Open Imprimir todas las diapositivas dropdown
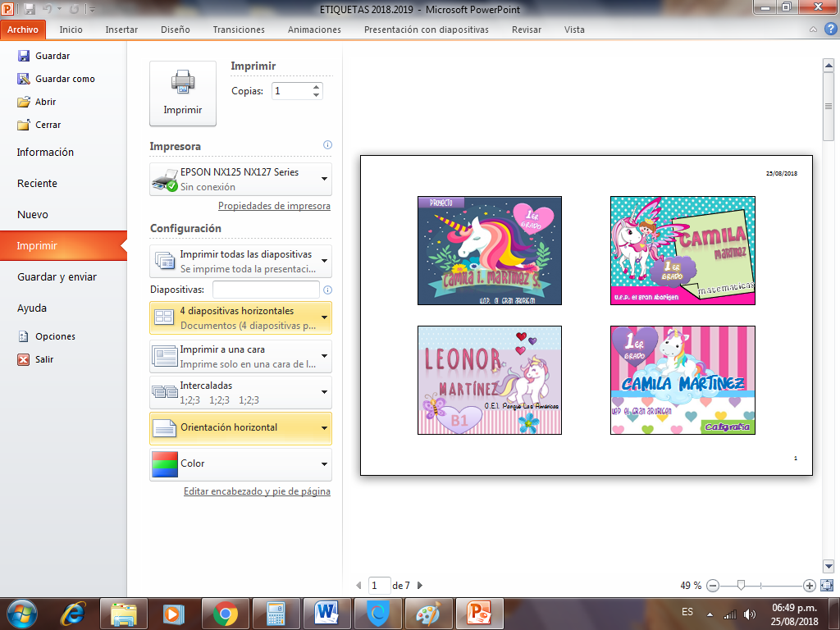 click(240, 261)
